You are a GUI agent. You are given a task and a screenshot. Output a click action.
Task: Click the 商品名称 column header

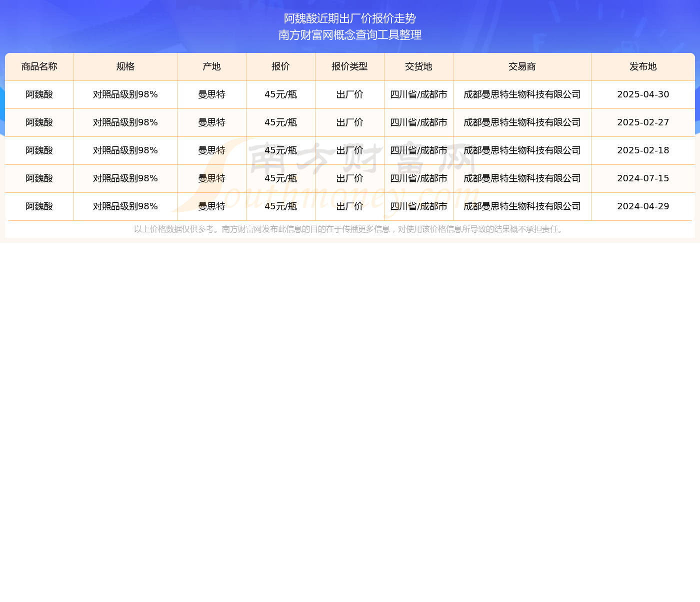tap(39, 67)
